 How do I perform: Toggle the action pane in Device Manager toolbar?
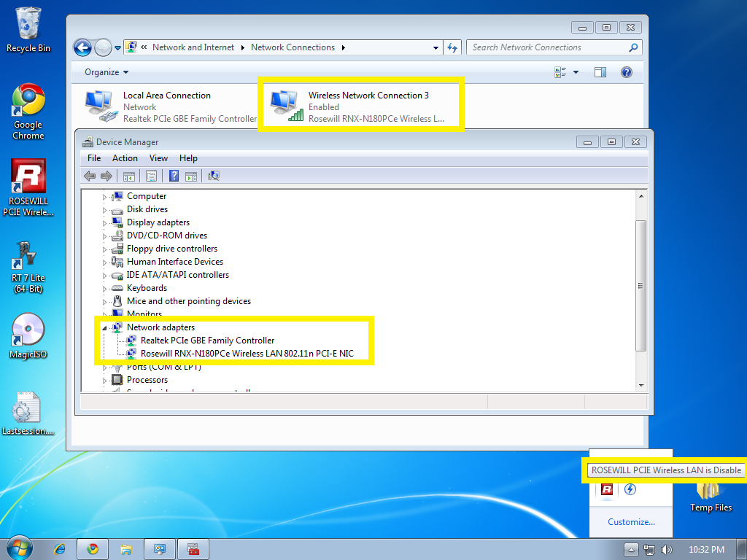(191, 176)
